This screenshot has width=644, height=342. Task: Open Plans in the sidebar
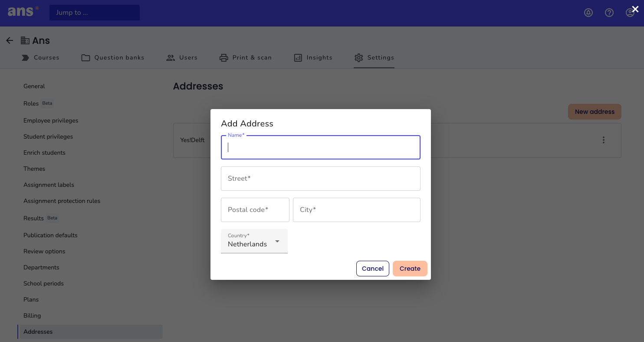(31, 299)
